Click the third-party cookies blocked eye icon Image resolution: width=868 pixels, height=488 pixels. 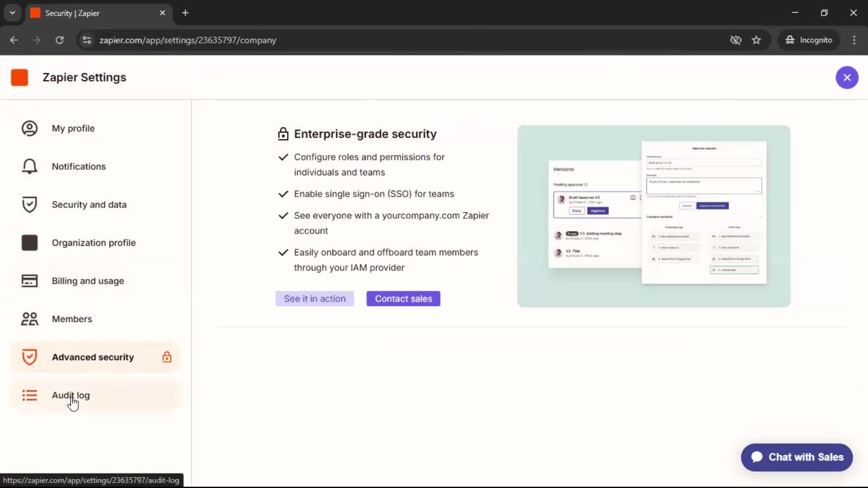pyautogui.click(x=736, y=40)
